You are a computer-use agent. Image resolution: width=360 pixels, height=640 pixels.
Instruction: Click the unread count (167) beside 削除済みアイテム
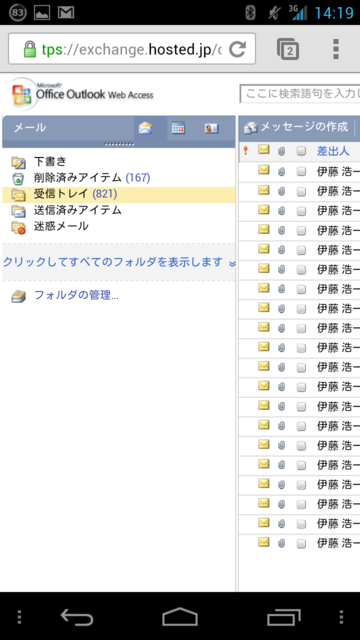pos(138,178)
